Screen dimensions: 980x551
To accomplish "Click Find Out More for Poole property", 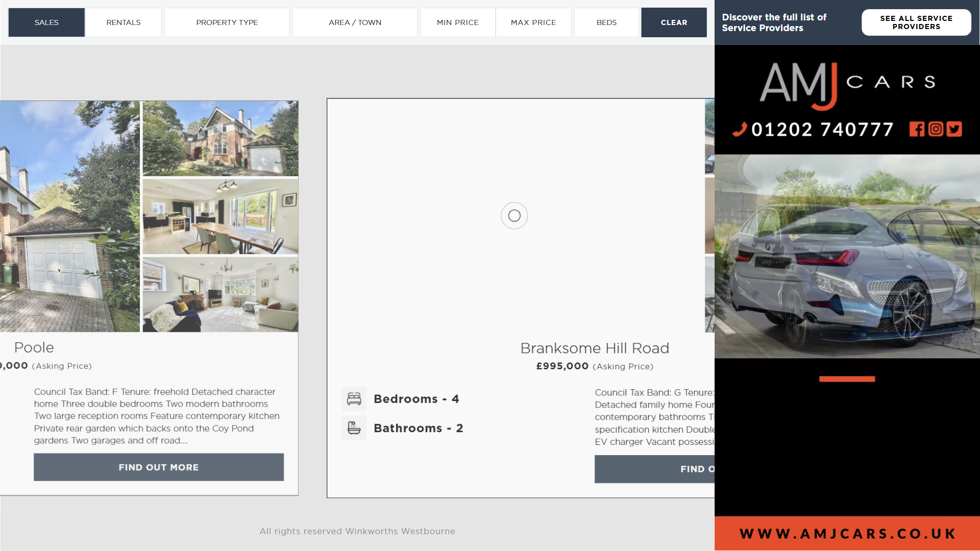I will click(159, 467).
